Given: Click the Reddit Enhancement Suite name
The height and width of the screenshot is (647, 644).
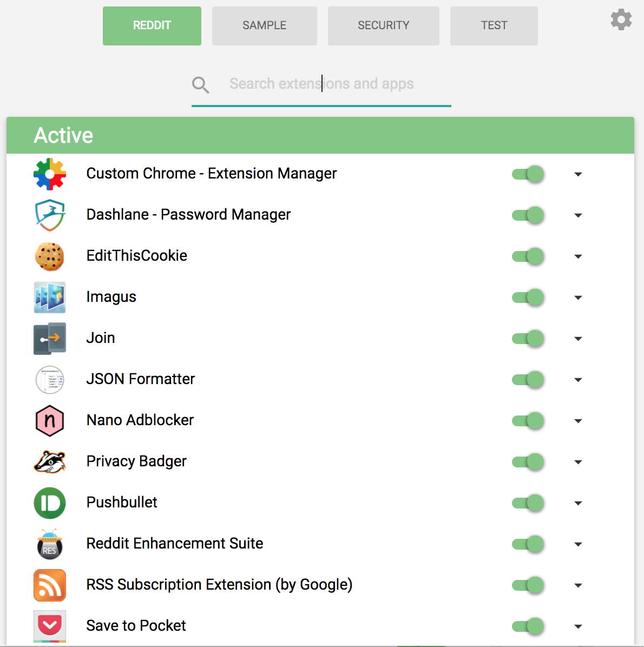Looking at the screenshot, I should click(175, 544).
